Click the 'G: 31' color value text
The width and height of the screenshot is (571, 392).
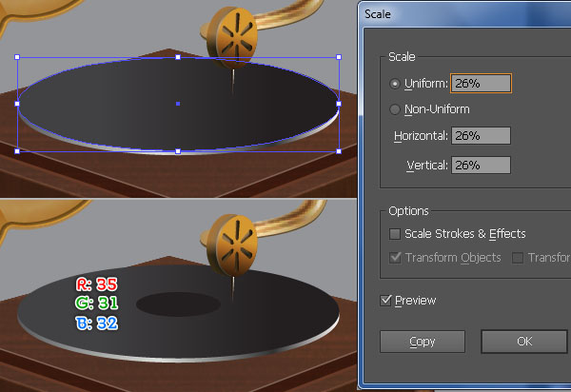point(97,303)
